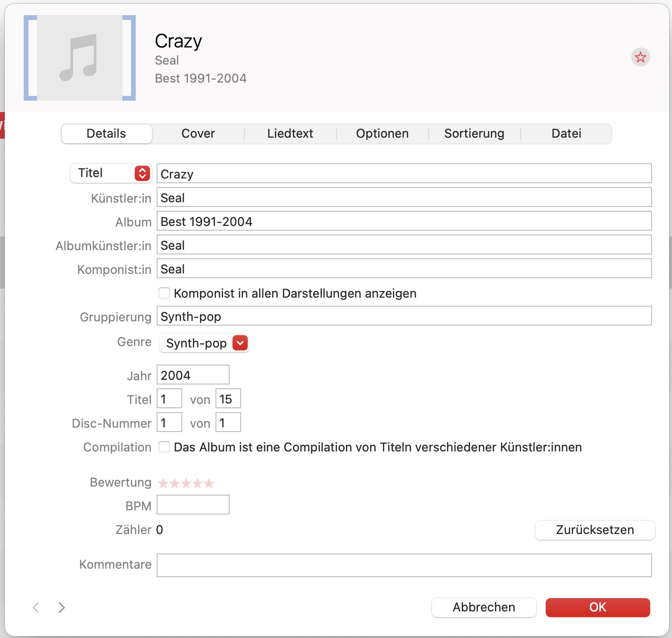Screen dimensions: 672x638
Task: Set rating using the Bewertung stars
Action: pos(186,483)
